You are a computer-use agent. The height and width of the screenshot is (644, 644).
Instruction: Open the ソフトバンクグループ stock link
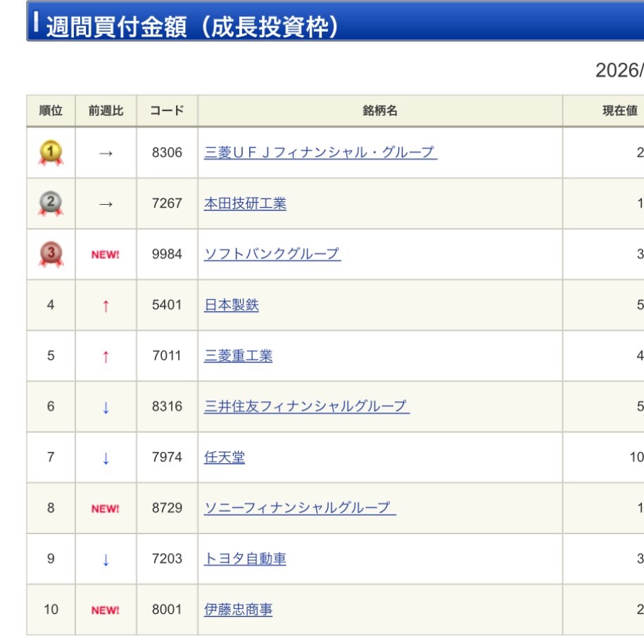pos(272,254)
